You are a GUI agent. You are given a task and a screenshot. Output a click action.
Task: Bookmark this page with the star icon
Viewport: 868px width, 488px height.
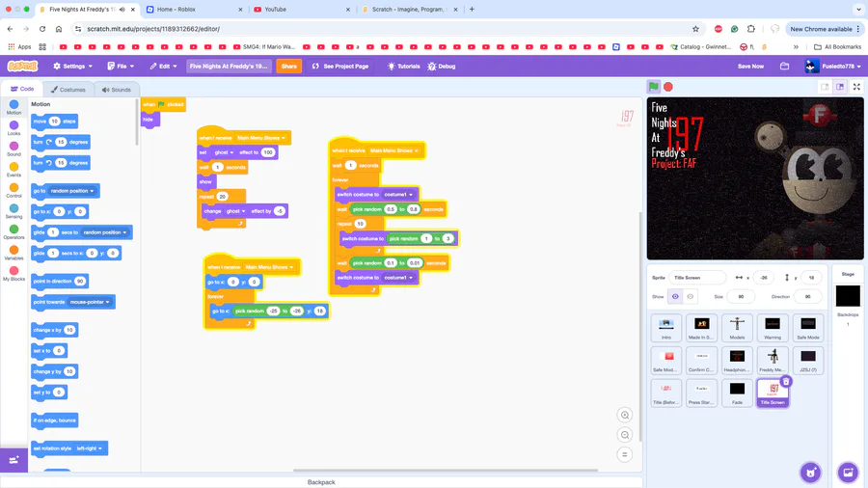[695, 29]
